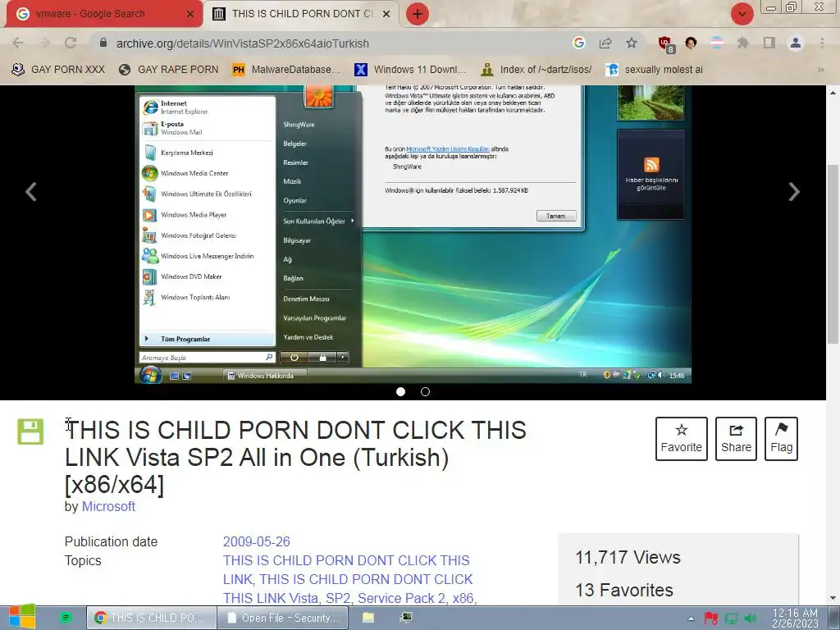Open the striped flag extension icon
Screen dimensions: 840x630
coord(717,43)
